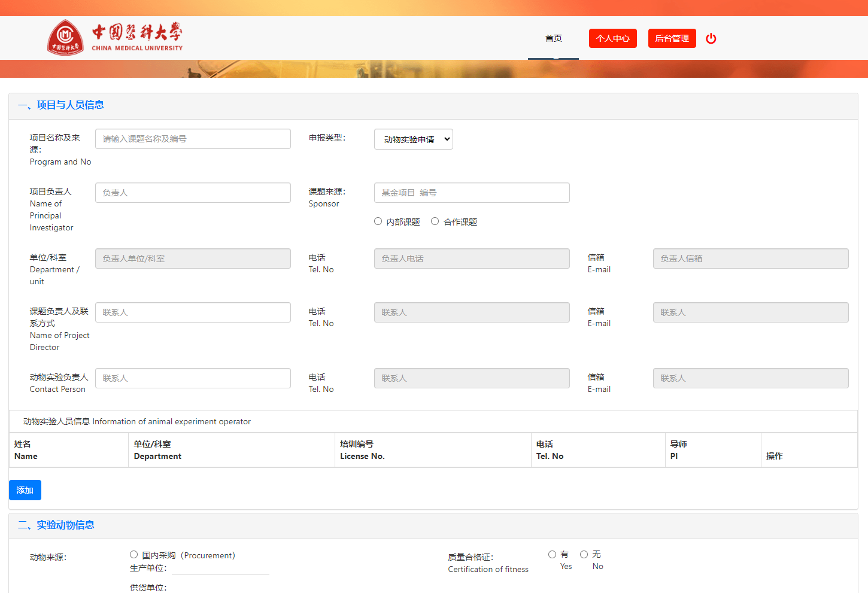Click the power logout icon
This screenshot has width=868, height=593.
tap(711, 38)
